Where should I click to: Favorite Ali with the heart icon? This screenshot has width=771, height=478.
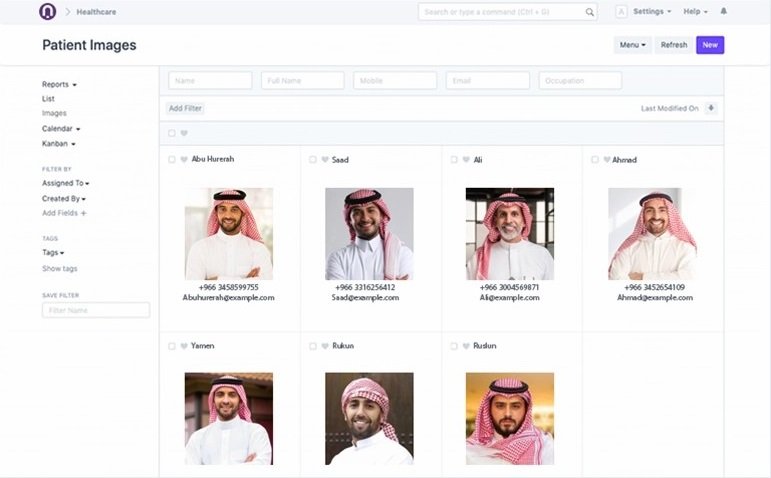pyautogui.click(x=466, y=160)
